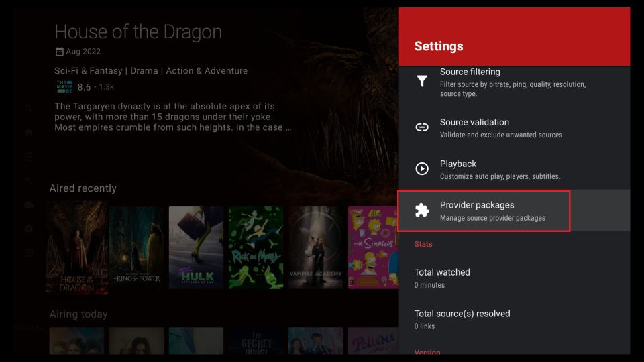Click the Aired recently row heading
644x362 pixels.
[83, 188]
